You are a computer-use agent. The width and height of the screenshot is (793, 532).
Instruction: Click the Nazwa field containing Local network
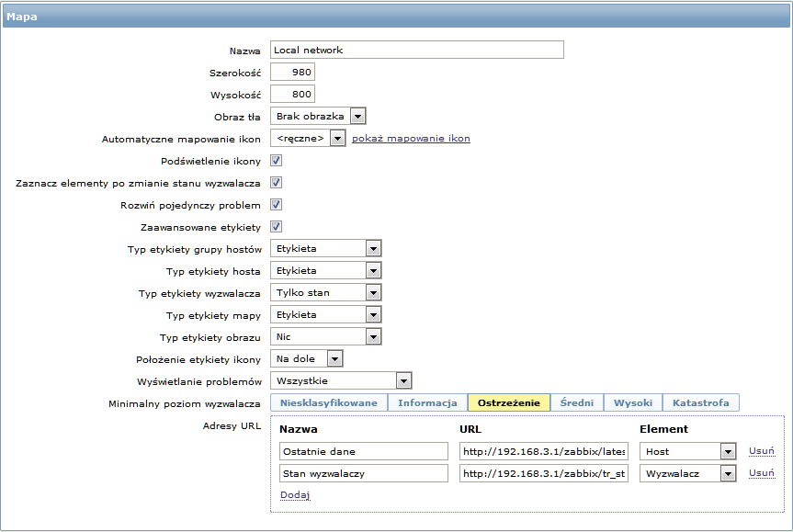click(x=417, y=50)
